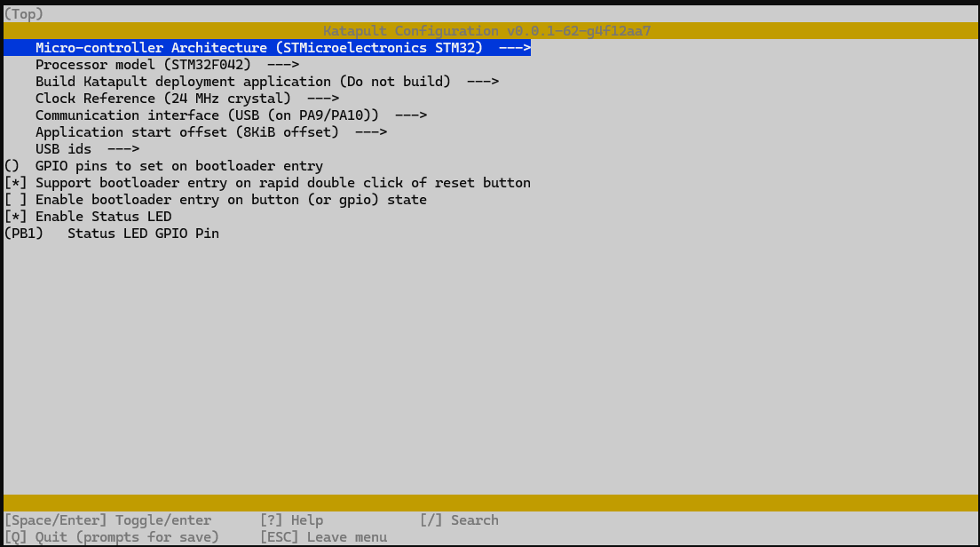Click the [Space/Enter] Toggle/enter hint
Screen dimensions: 980x547
tap(107, 520)
